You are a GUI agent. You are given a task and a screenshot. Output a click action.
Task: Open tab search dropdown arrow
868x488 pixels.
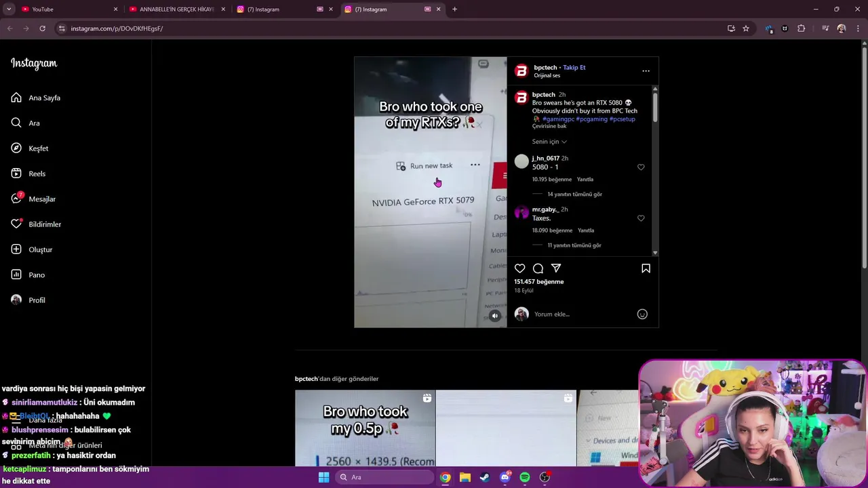click(9, 9)
